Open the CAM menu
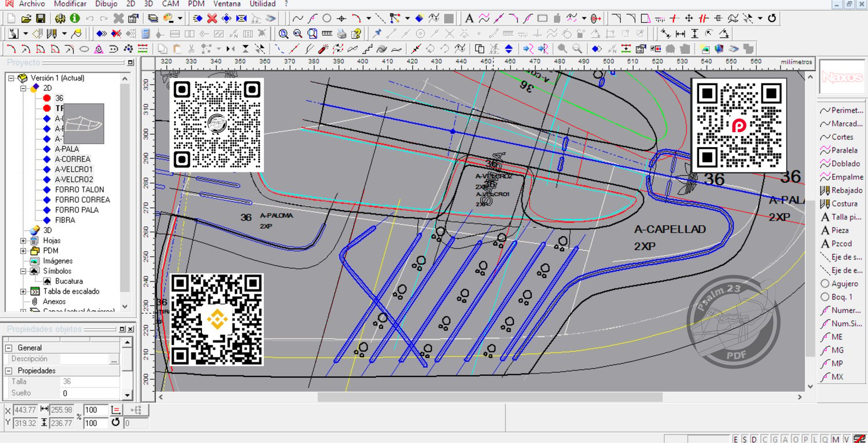The width and height of the screenshot is (868, 443). tap(171, 3)
